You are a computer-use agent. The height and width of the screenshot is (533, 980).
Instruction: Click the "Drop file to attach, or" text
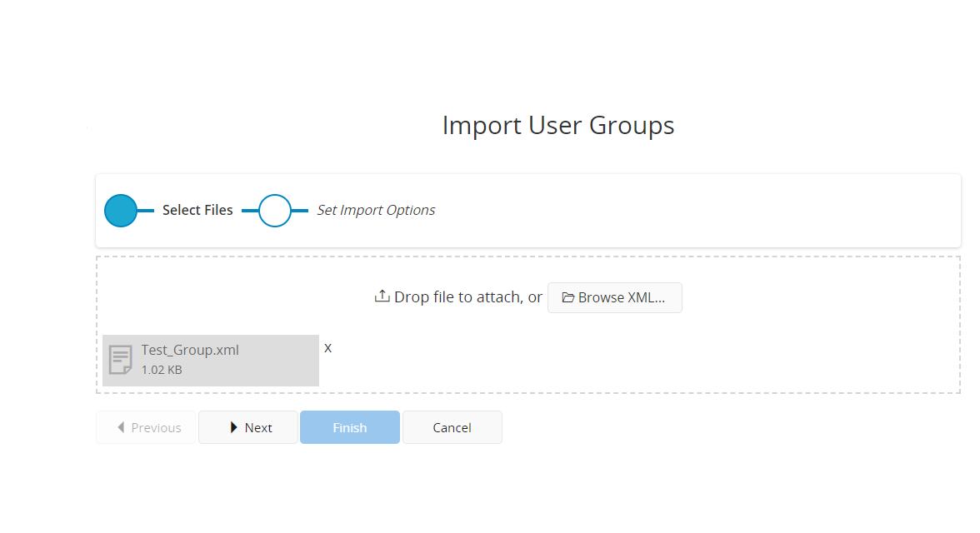[x=467, y=297]
